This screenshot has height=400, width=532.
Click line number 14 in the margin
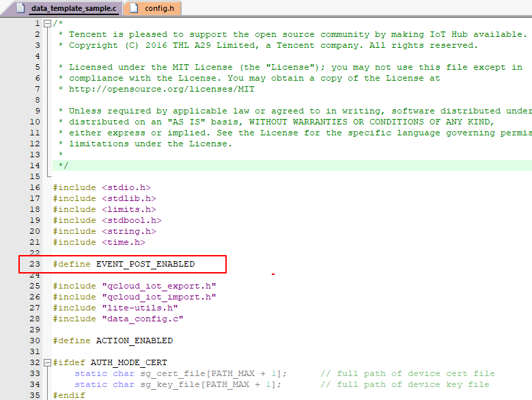click(x=35, y=165)
